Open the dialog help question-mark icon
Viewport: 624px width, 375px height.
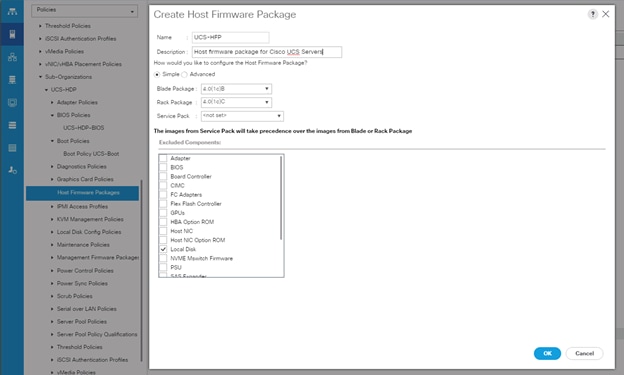pyautogui.click(x=593, y=14)
